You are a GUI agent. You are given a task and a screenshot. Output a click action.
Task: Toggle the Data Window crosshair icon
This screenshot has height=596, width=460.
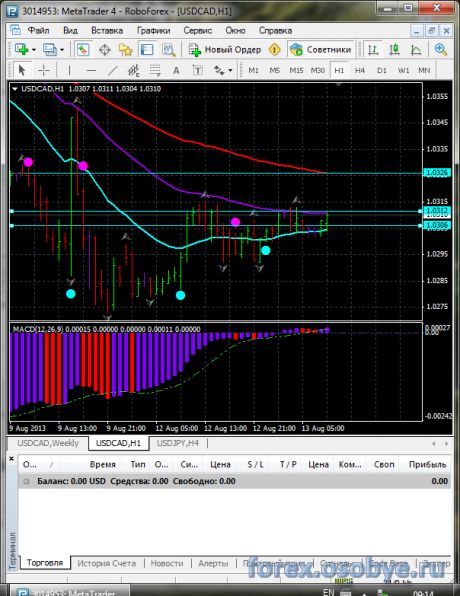[105, 49]
